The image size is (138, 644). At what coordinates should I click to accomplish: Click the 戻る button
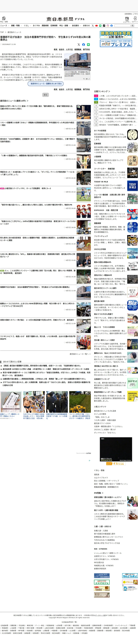click(x=45, y=95)
